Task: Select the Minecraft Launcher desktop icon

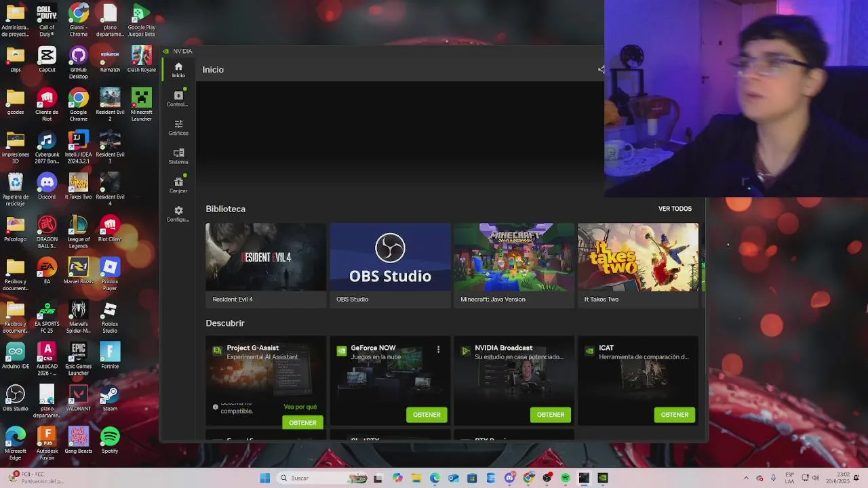Action: click(x=142, y=105)
